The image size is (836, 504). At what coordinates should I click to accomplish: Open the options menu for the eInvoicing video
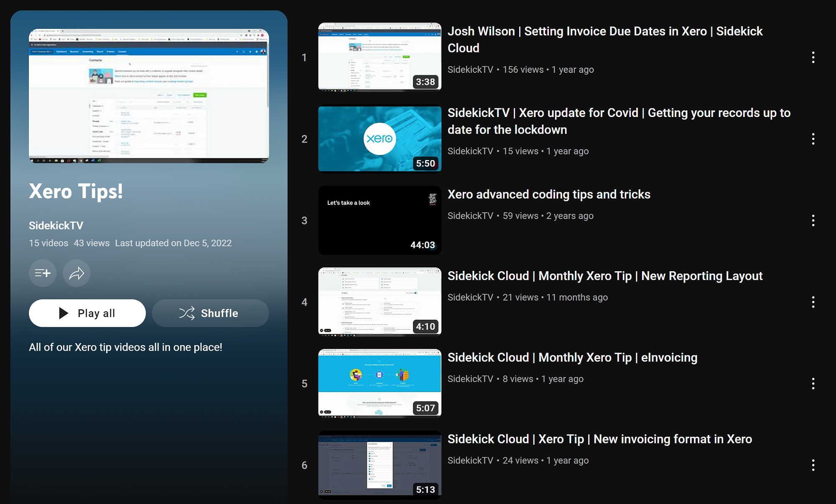tap(813, 383)
